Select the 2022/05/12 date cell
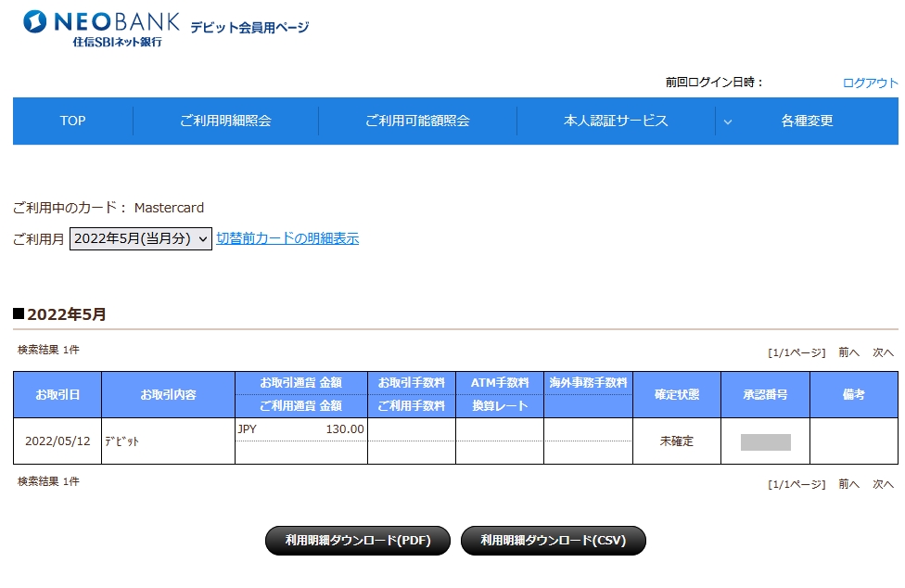 pyautogui.click(x=57, y=441)
